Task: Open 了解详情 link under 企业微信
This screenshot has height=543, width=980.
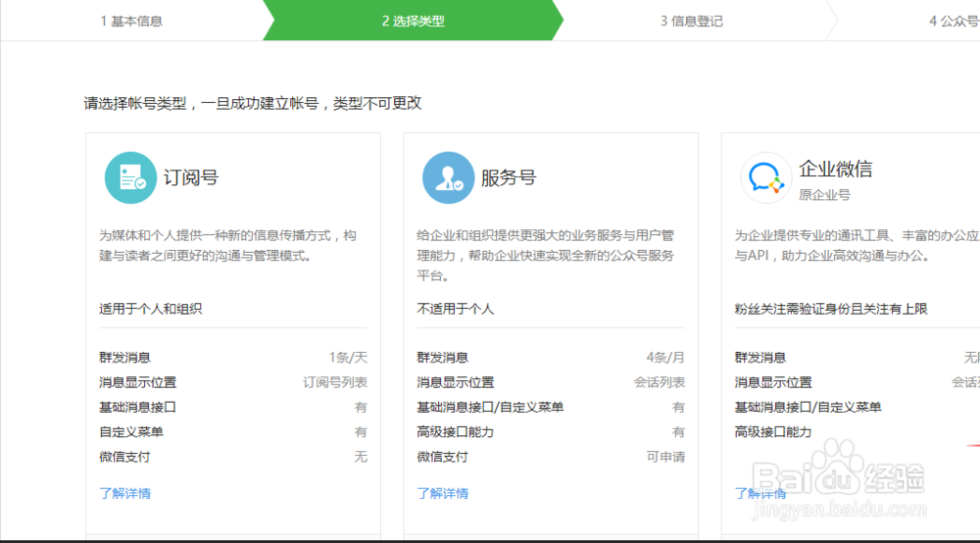Action: 760,493
